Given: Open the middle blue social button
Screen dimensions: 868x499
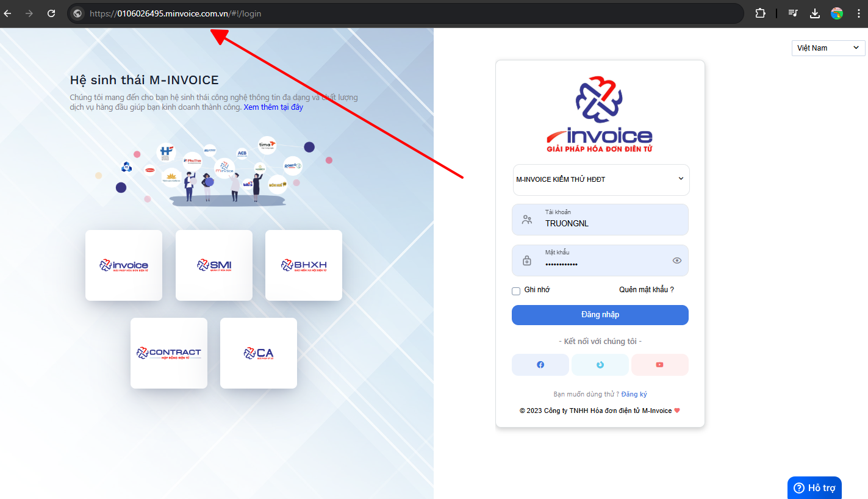Looking at the screenshot, I should pos(600,365).
